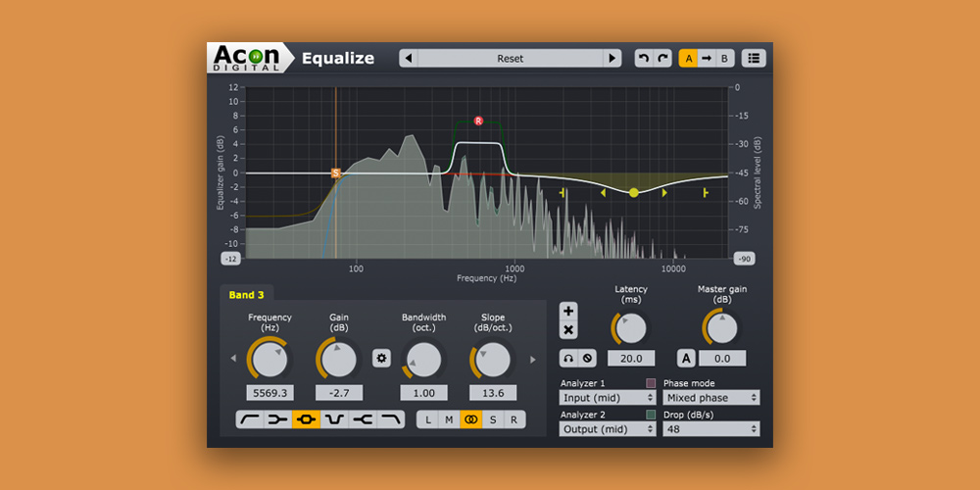Select the low-cut filter shape

pyautogui.click(x=250, y=419)
